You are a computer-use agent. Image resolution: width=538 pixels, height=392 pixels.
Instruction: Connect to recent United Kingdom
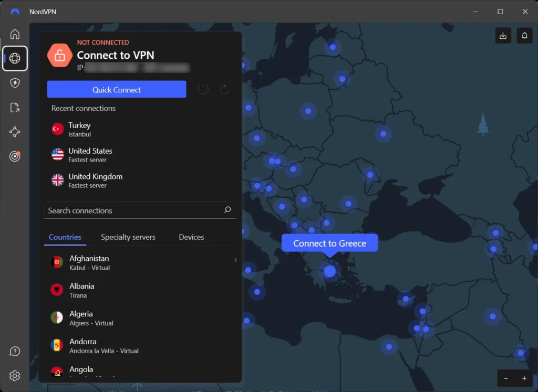pyautogui.click(x=140, y=180)
